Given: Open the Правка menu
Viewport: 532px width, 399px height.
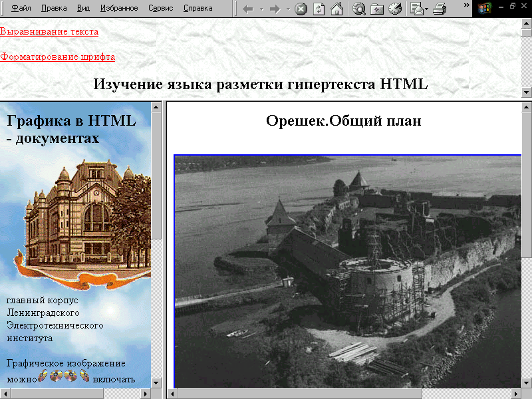Looking at the screenshot, I should click(x=54, y=8).
